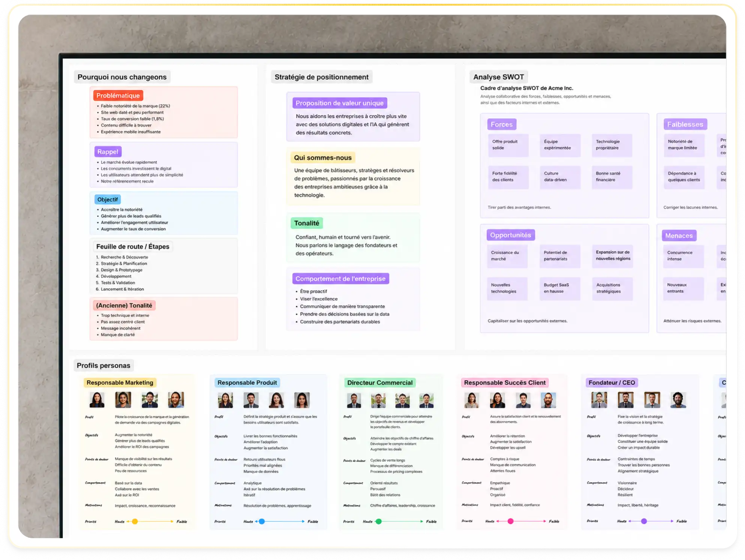745x560 pixels.
Task: Select roadmap step "Recherche & Découverte"
Action: point(124,257)
